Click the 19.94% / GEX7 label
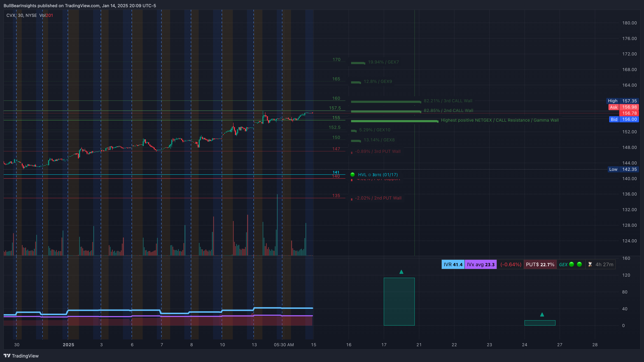 [x=384, y=62]
